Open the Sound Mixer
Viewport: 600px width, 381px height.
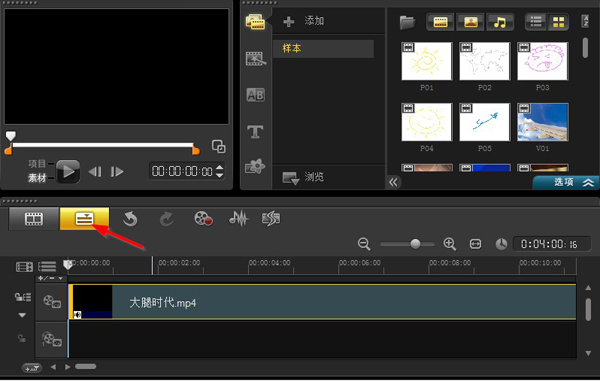[x=238, y=219]
